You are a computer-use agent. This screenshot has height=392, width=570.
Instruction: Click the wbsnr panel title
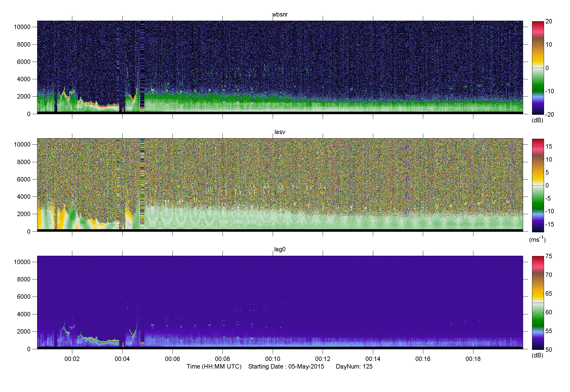pyautogui.click(x=280, y=15)
